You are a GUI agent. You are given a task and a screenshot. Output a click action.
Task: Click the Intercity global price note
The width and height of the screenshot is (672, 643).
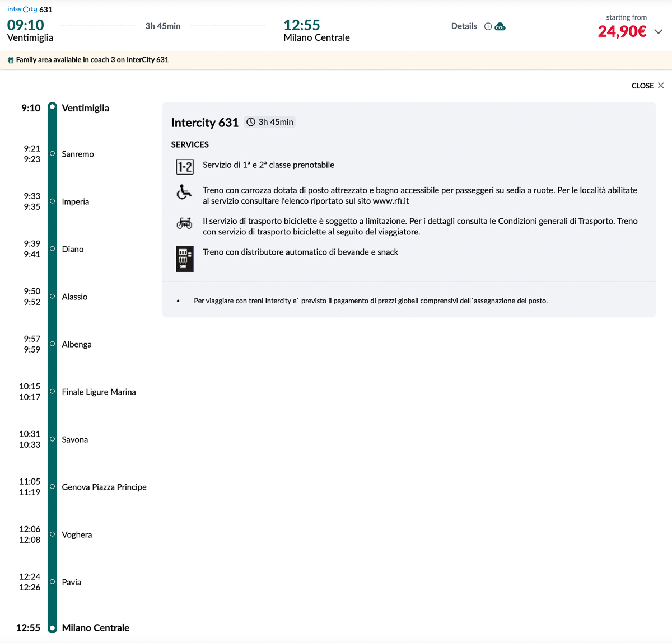[x=371, y=301]
